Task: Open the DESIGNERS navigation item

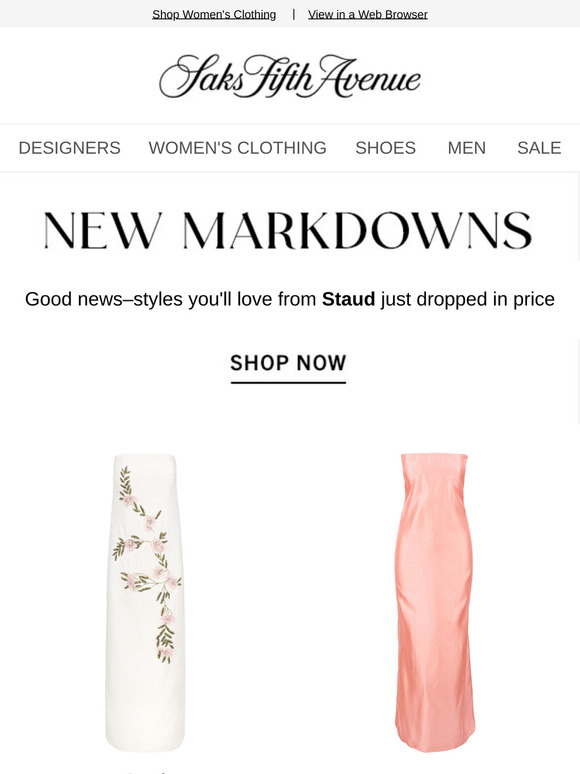Action: [x=70, y=148]
